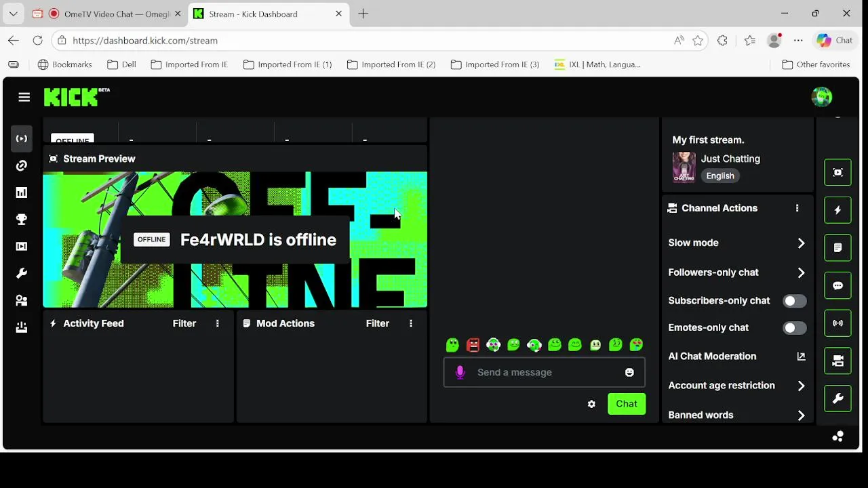Insert the last emote holding a heart
The image size is (868, 488).
(636, 345)
